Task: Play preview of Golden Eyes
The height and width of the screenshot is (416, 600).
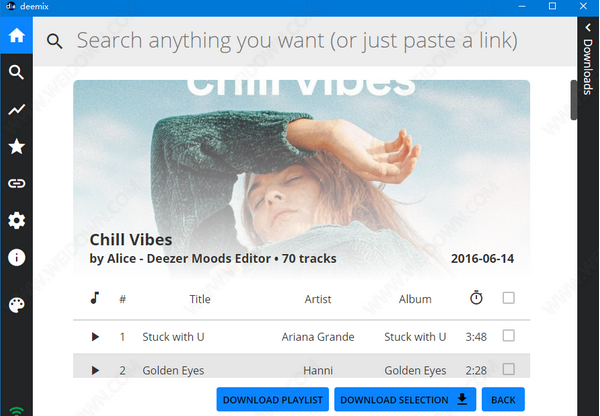Action: point(96,371)
